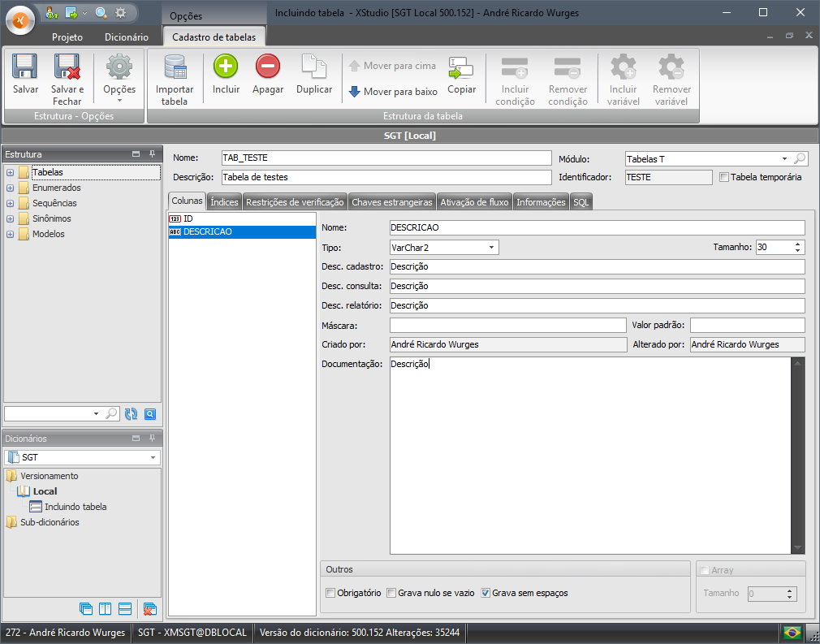820x644 pixels.
Task: Click the Importar tabela icon
Action: [x=175, y=68]
